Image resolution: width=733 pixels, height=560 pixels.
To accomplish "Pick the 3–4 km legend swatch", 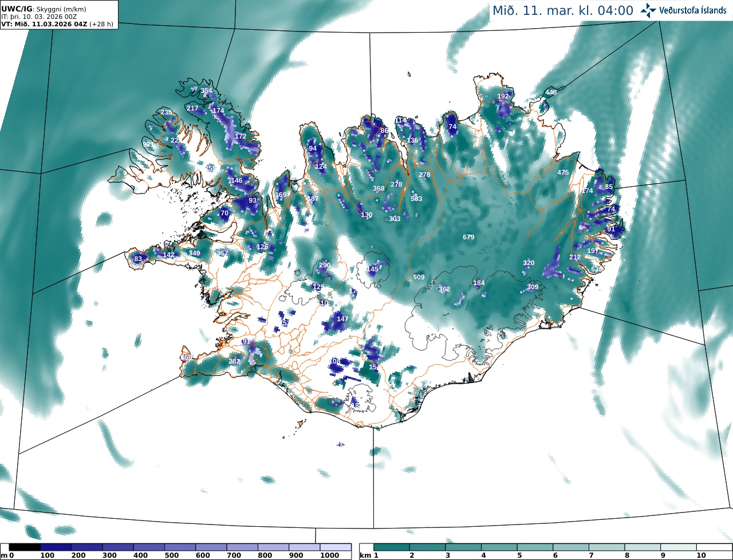I will [x=463, y=547].
